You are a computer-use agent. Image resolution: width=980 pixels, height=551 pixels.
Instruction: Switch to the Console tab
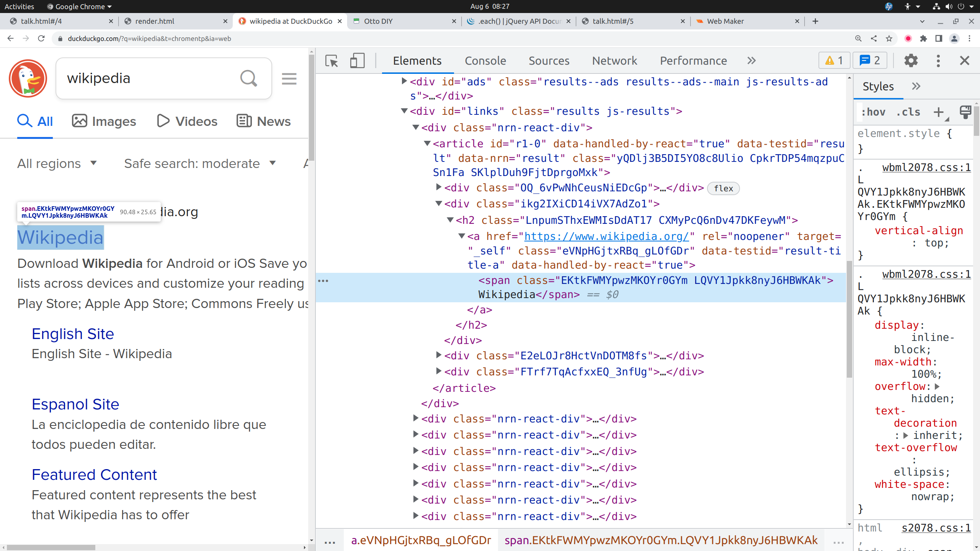(485, 60)
